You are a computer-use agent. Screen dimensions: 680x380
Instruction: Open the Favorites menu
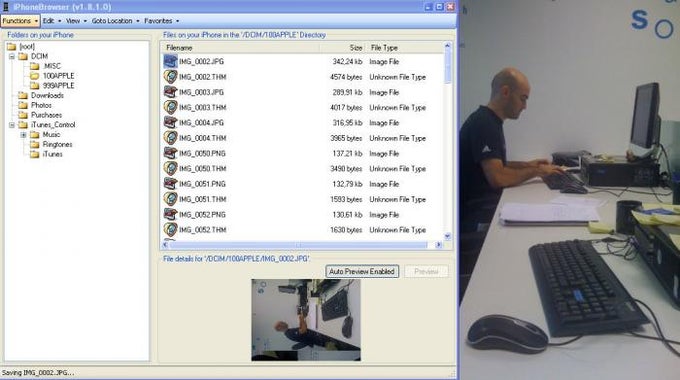pos(161,21)
